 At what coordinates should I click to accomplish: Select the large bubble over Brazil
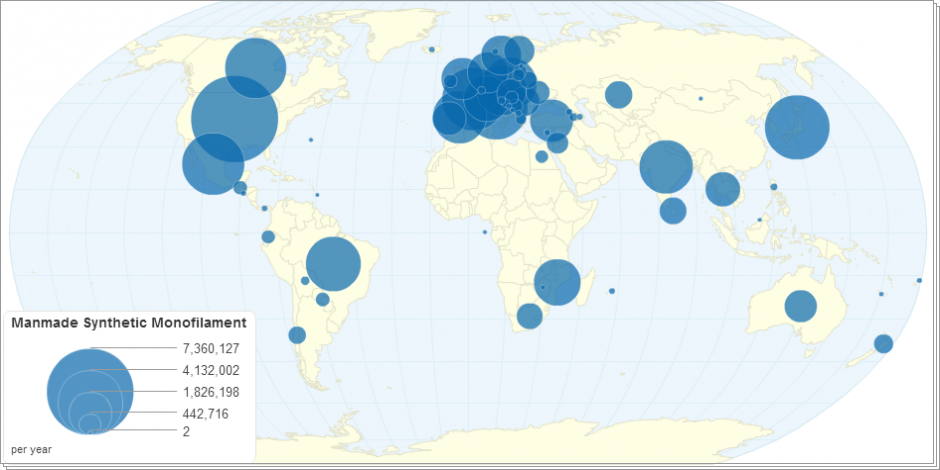[x=333, y=263]
